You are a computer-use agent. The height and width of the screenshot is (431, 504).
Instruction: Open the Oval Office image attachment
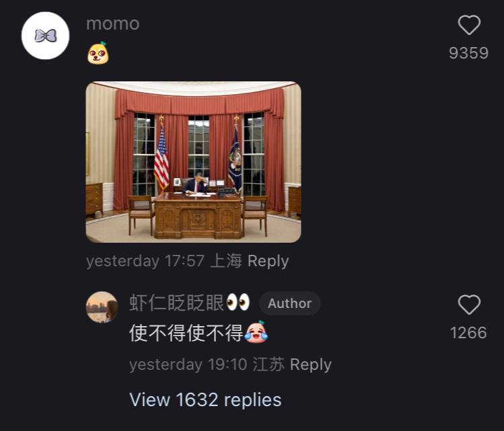pos(194,162)
